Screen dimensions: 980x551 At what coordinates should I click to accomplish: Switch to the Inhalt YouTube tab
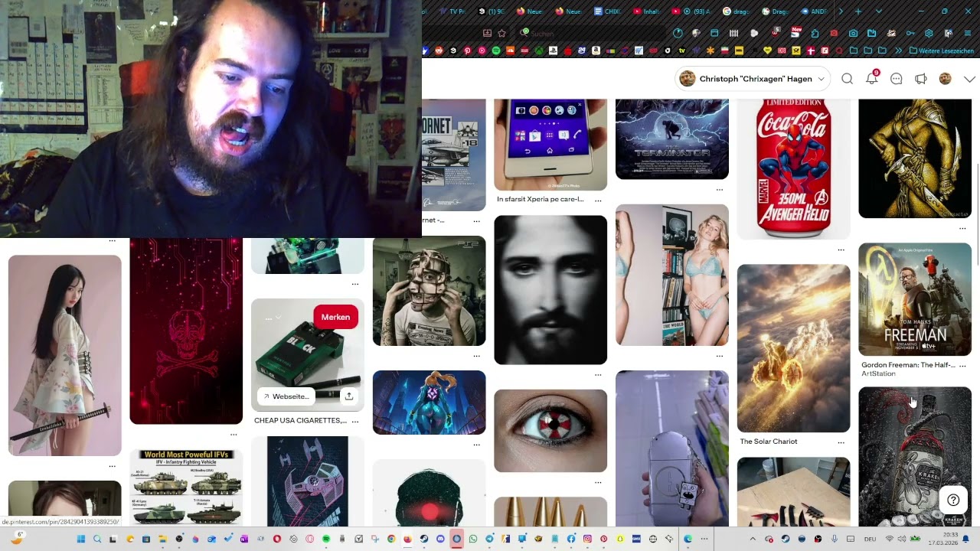click(x=646, y=11)
